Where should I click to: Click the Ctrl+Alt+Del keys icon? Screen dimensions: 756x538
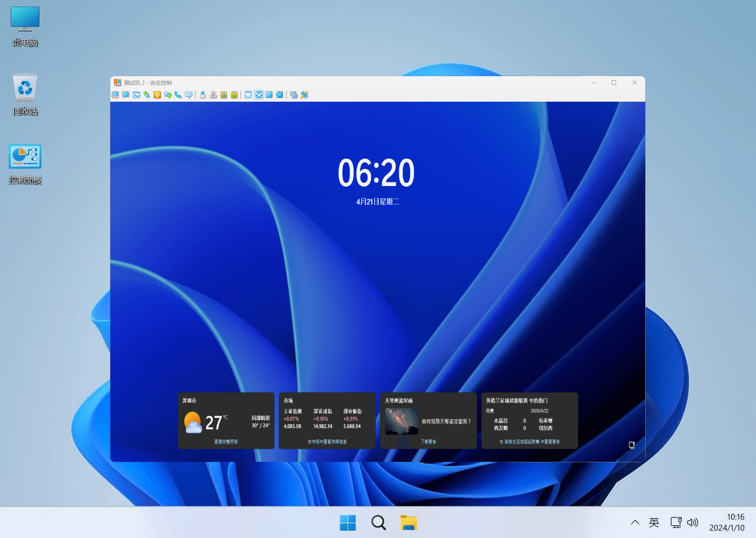pos(213,95)
